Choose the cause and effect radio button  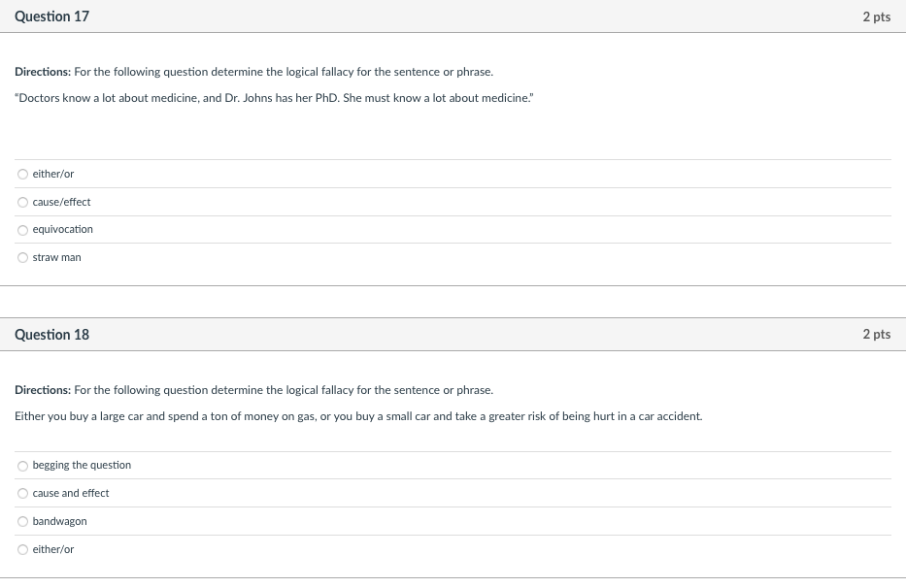(x=22, y=493)
